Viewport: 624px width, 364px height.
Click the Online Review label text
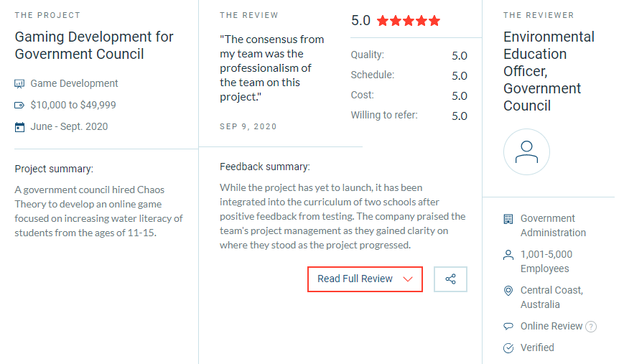551,326
